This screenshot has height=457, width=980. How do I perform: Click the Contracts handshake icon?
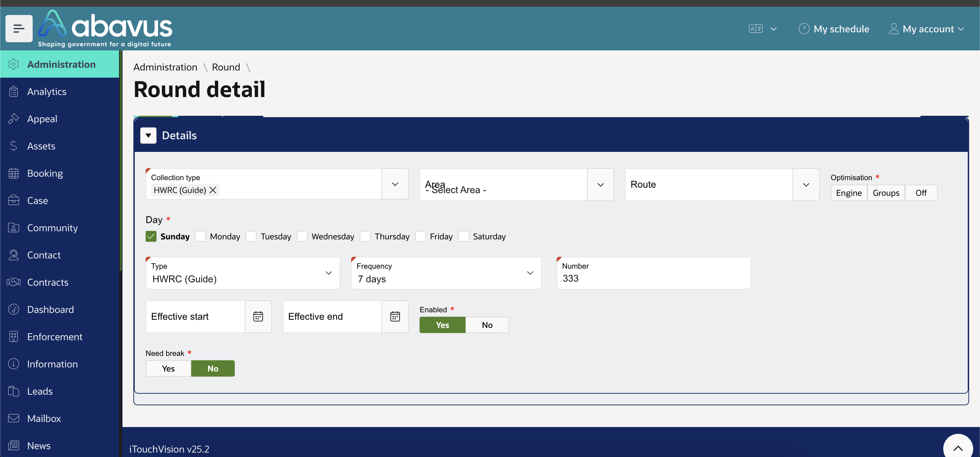click(x=14, y=282)
